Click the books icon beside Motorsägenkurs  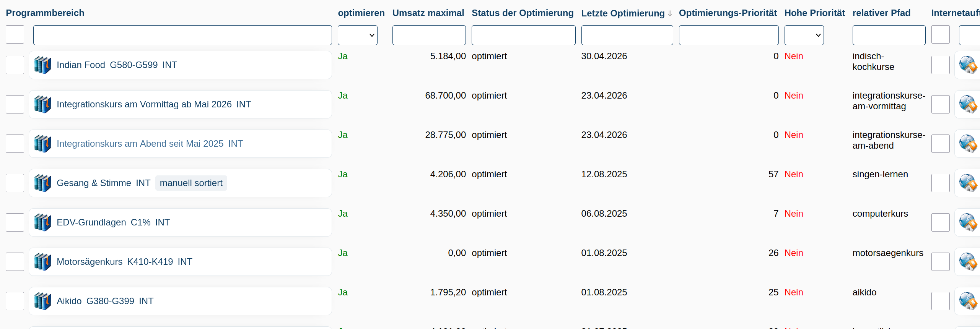[42, 262]
